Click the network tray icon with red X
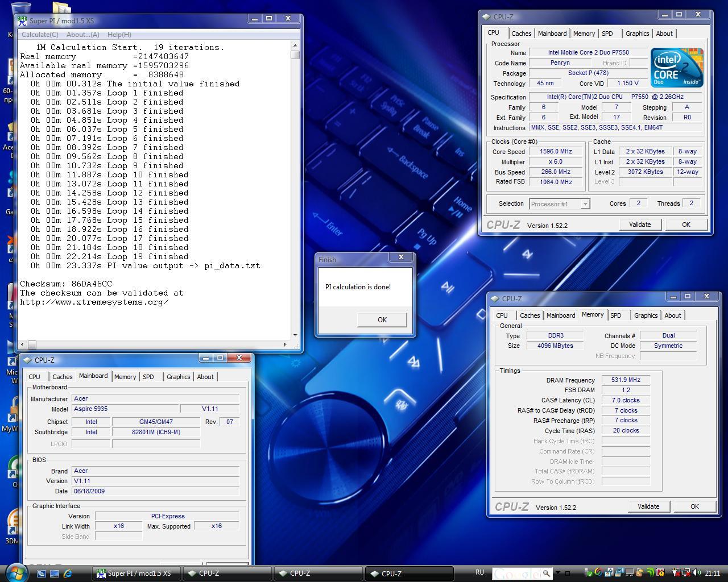This screenshot has width=728, height=582. (x=686, y=572)
